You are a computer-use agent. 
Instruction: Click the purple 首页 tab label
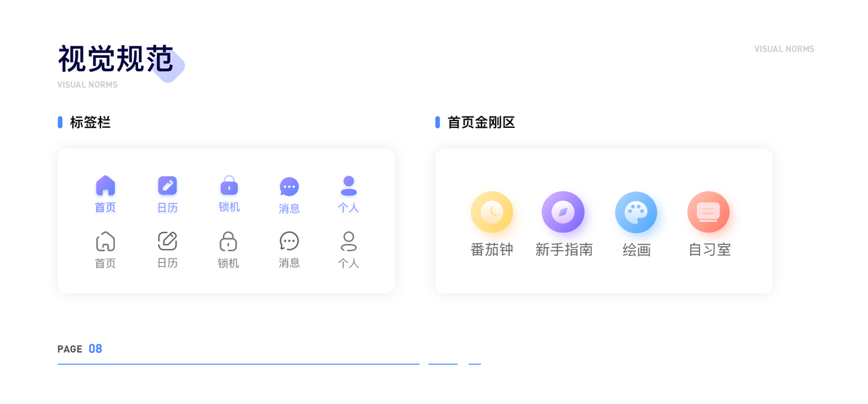(105, 207)
